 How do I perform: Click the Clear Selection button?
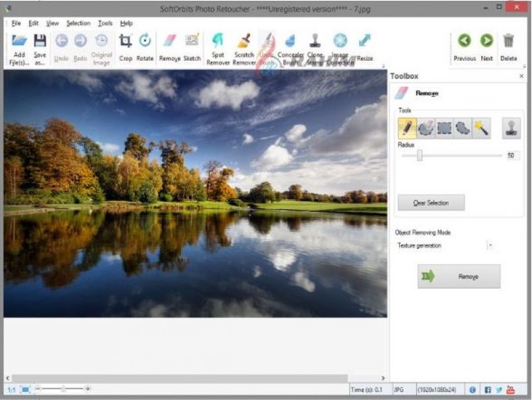tap(431, 202)
